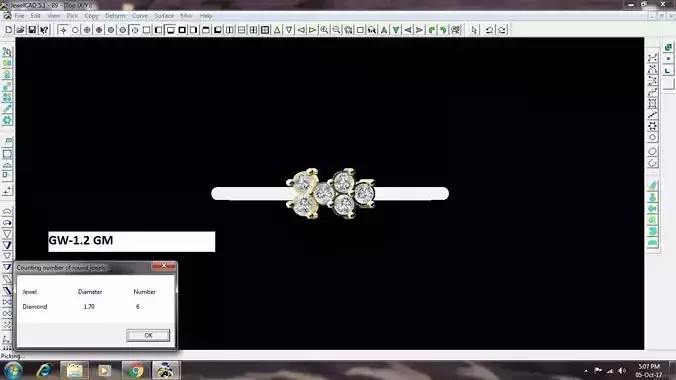Redo the action with the redo icon
This screenshot has width=676, height=380.
click(502, 30)
